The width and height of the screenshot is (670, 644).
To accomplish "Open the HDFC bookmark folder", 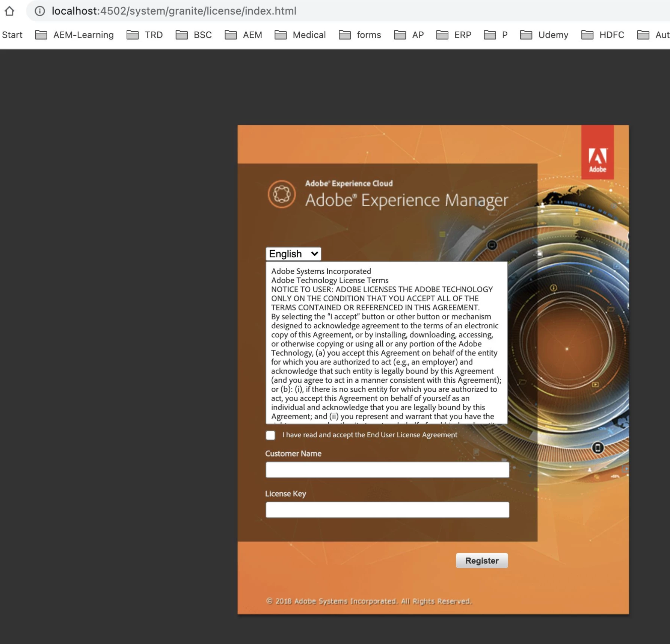I will [x=603, y=35].
